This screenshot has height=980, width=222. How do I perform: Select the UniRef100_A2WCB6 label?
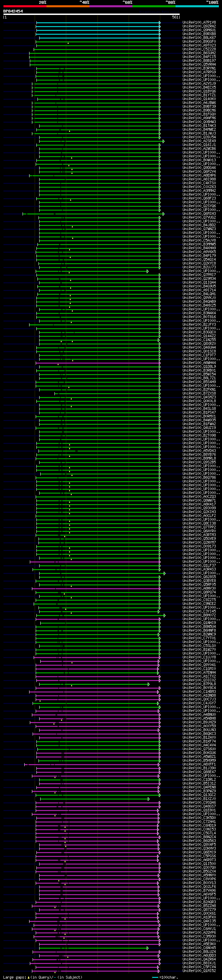(199, 149)
